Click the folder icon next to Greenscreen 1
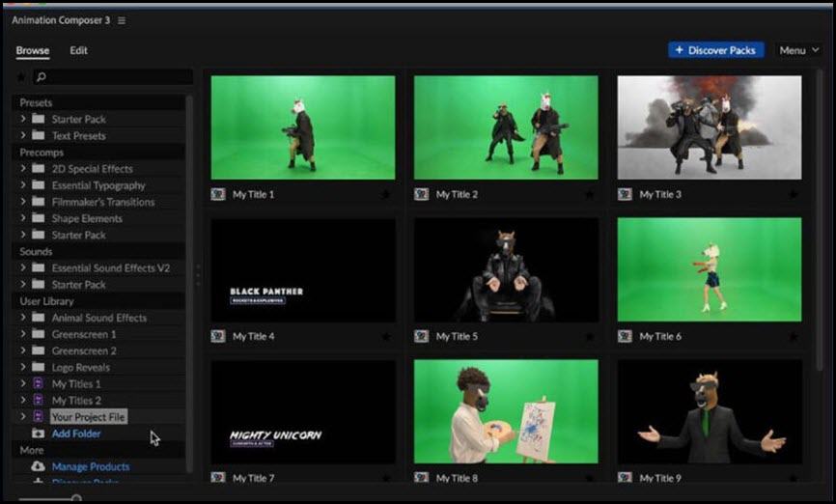The image size is (836, 504). pyautogui.click(x=38, y=333)
